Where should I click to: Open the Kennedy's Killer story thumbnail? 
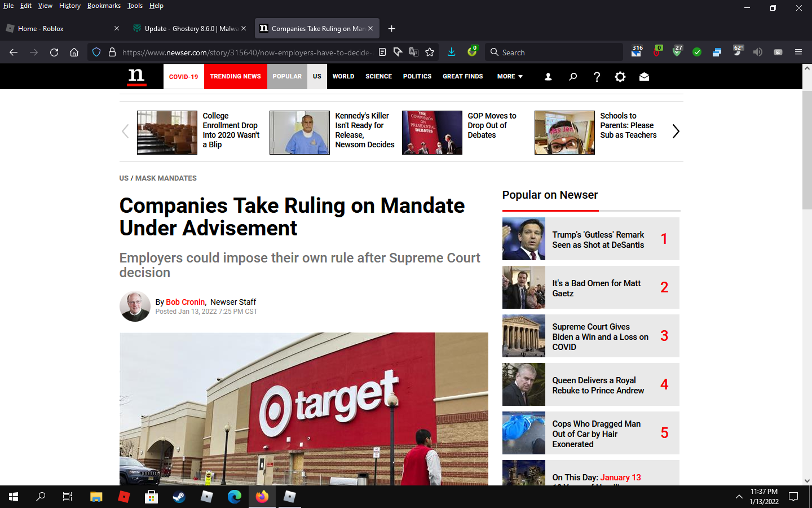(299, 133)
